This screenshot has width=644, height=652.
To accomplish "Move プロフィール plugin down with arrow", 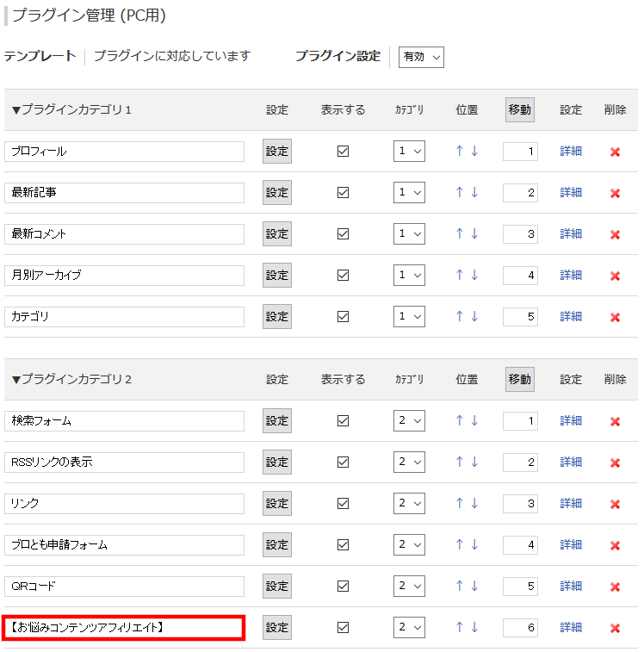I will coord(474,151).
